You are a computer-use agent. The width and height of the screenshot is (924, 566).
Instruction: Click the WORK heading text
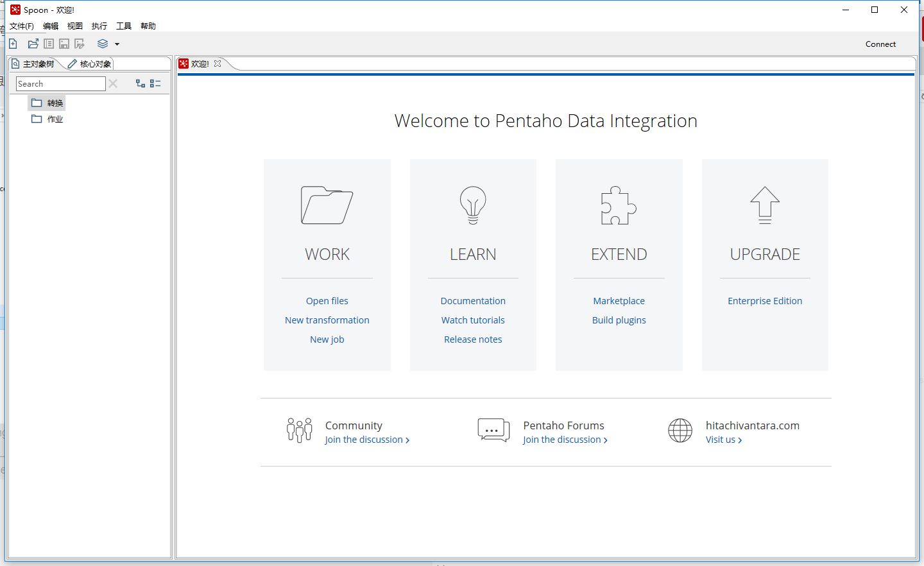pyautogui.click(x=327, y=254)
